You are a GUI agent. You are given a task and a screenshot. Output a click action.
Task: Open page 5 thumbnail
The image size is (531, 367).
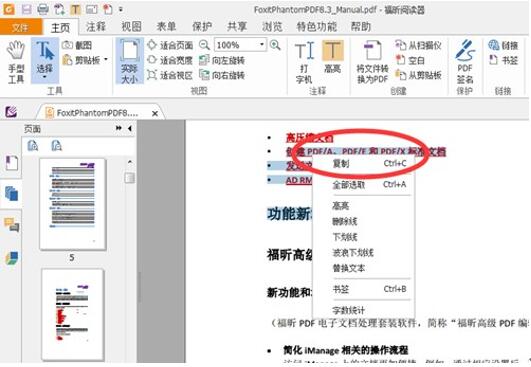tap(72, 204)
